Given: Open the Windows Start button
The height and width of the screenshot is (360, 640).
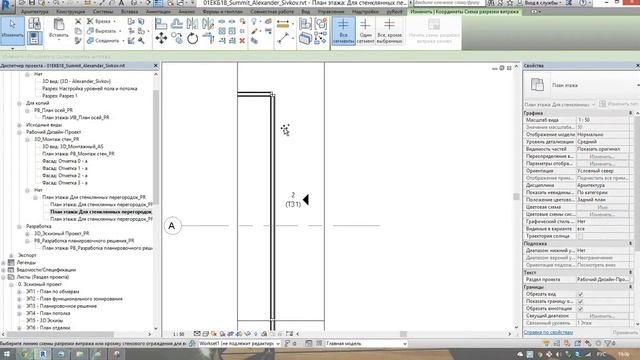Looking at the screenshot, I should [6, 354].
